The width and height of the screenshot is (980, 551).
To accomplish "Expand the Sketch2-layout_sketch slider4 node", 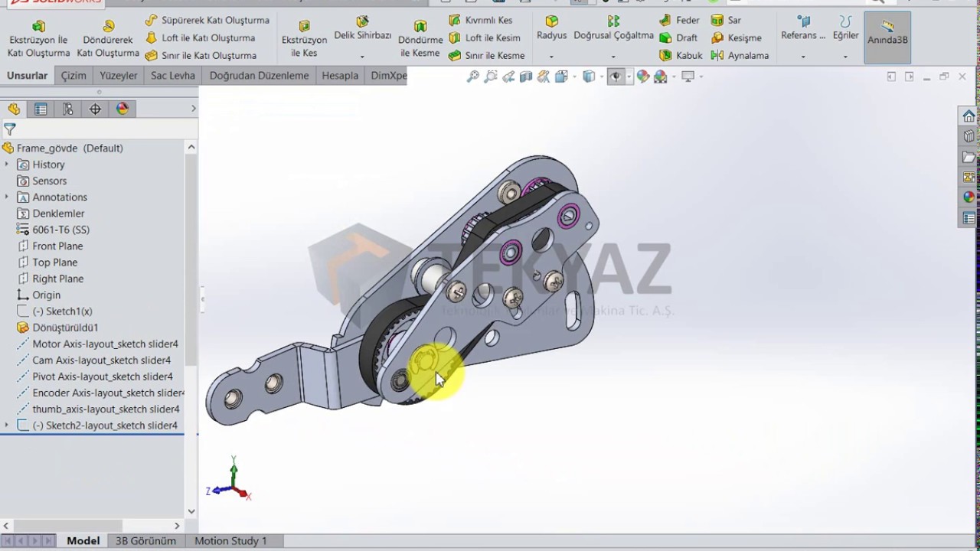I will click(x=7, y=425).
